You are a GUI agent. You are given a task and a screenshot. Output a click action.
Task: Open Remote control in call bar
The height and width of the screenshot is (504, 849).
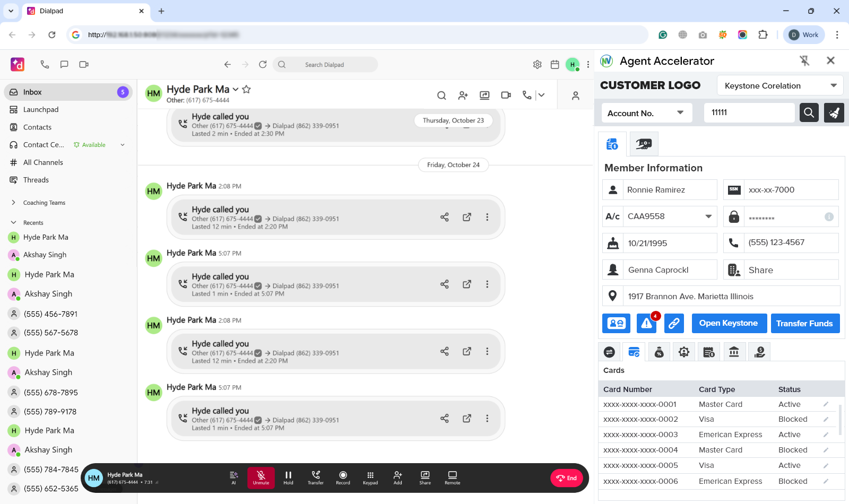pos(453,477)
